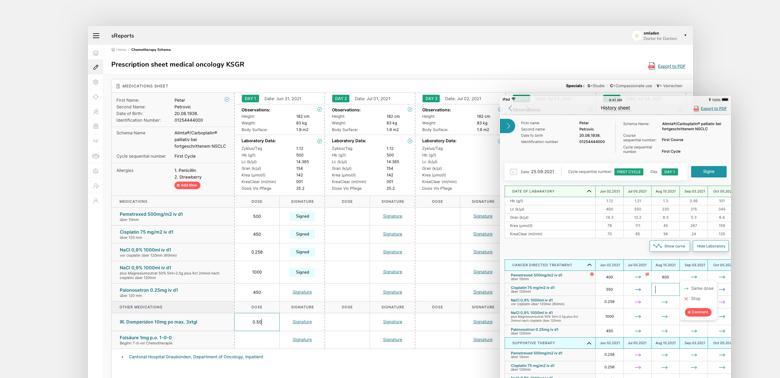Open the user account dropdown arrow

685,36
